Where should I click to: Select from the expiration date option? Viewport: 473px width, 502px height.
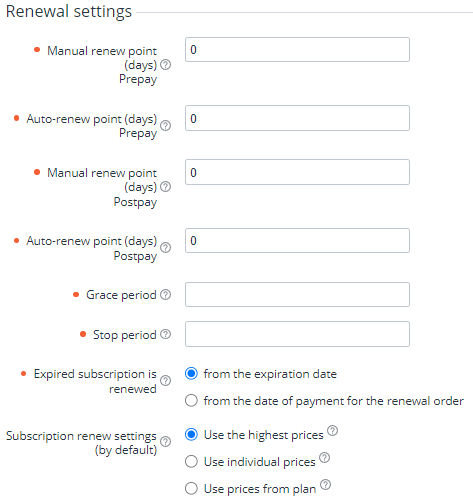(x=191, y=374)
